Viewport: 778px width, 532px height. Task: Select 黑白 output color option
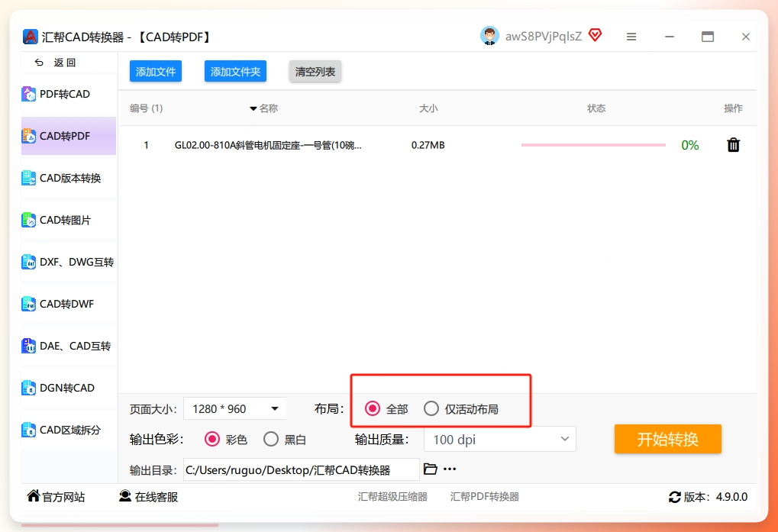pyautogui.click(x=271, y=439)
